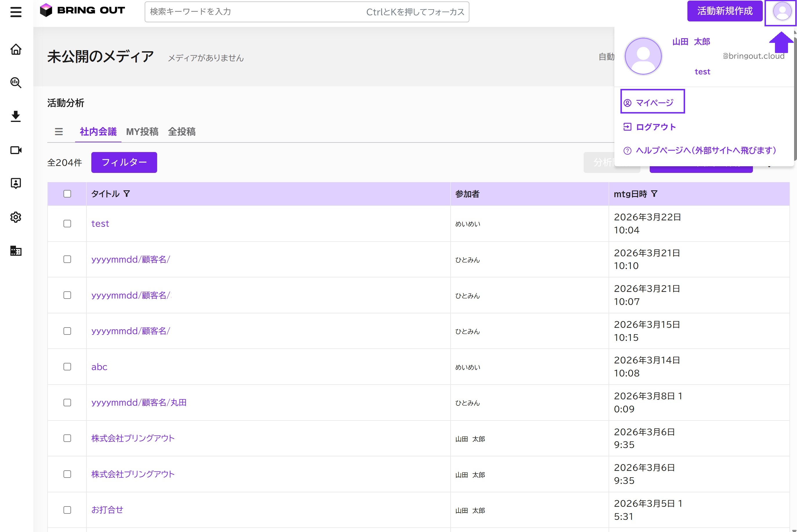Viewport: 797px width, 532px height.
Task: Focus the keyword search input field
Action: (x=307, y=12)
